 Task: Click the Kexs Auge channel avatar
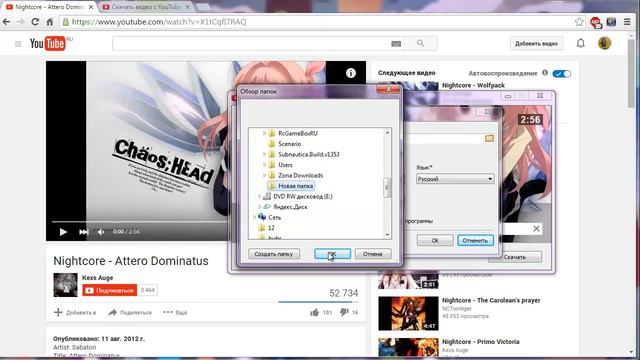65,285
